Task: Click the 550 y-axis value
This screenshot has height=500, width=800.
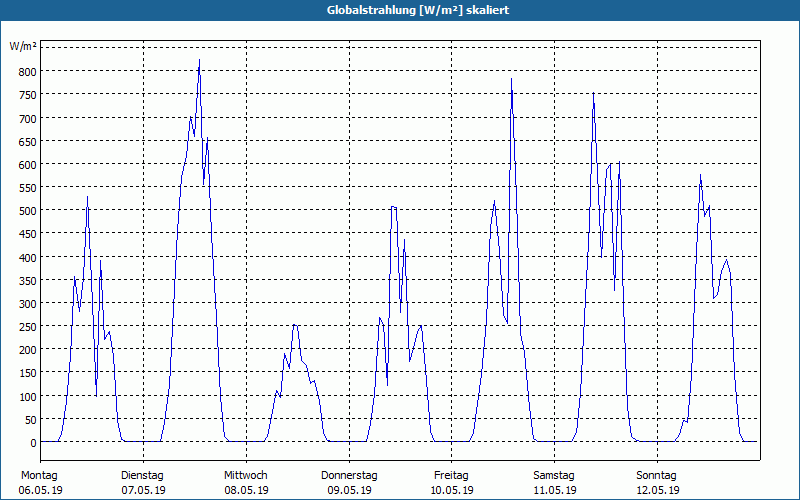Action: point(28,188)
